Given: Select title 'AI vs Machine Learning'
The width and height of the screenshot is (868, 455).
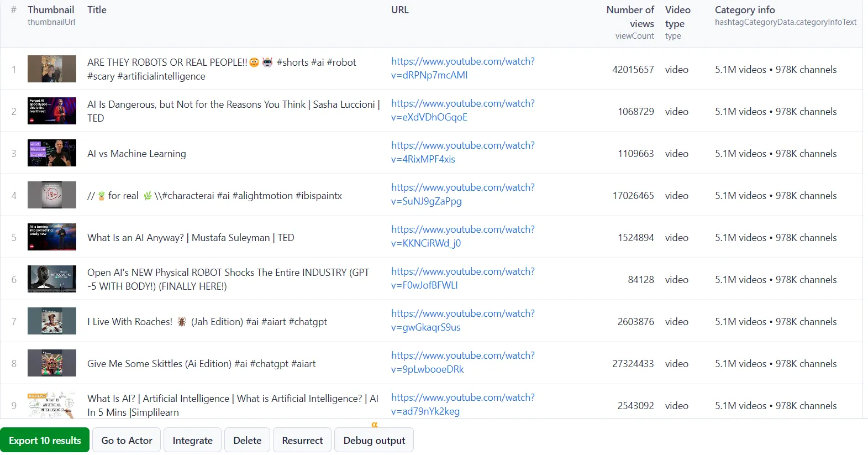Looking at the screenshot, I should pos(136,154).
